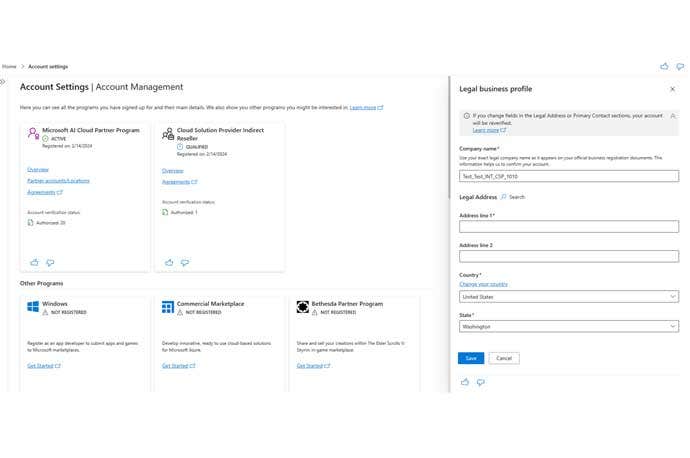Image resolution: width=690 pixels, height=458 pixels.
Task: Dislike the Cloud Solution Provider Indirect Reseller card
Action: tap(184, 262)
